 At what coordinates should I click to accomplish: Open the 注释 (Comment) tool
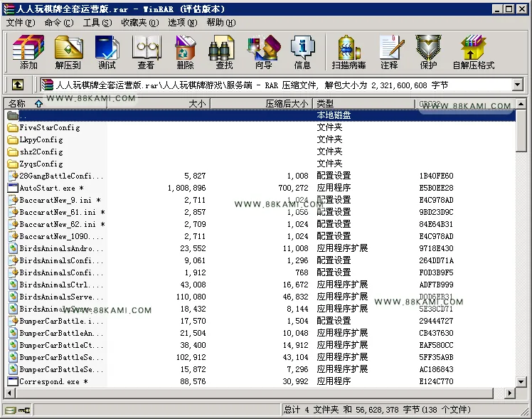pos(389,52)
